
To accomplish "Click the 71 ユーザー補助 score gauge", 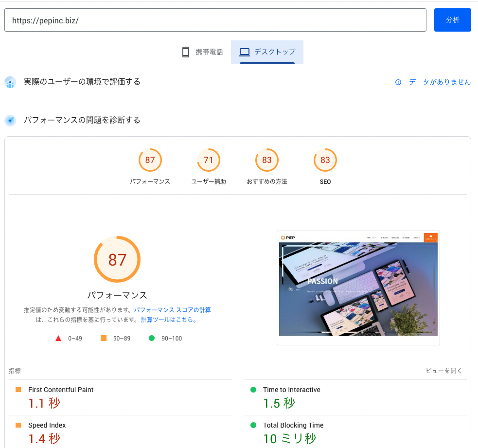I will (x=209, y=160).
